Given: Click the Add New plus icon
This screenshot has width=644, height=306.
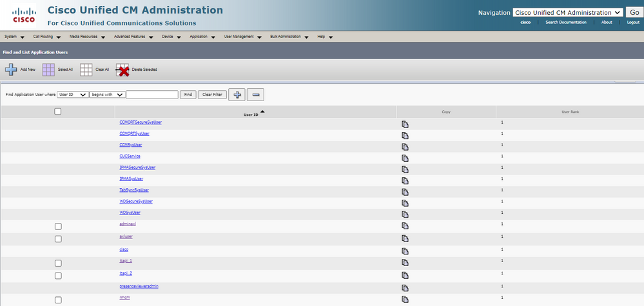Looking at the screenshot, I should (11, 70).
